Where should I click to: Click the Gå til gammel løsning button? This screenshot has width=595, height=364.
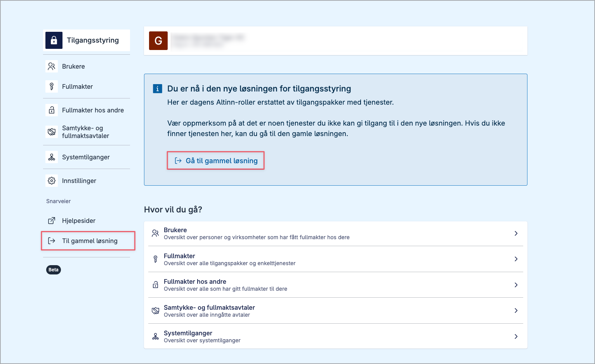(x=216, y=160)
